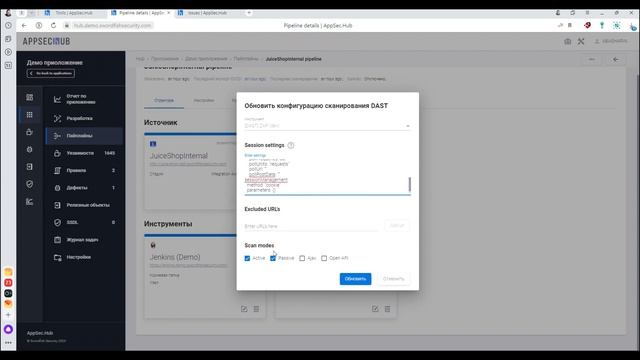Click the AppSecHub logo
Screen dimensions: 640x360
click(x=47, y=41)
